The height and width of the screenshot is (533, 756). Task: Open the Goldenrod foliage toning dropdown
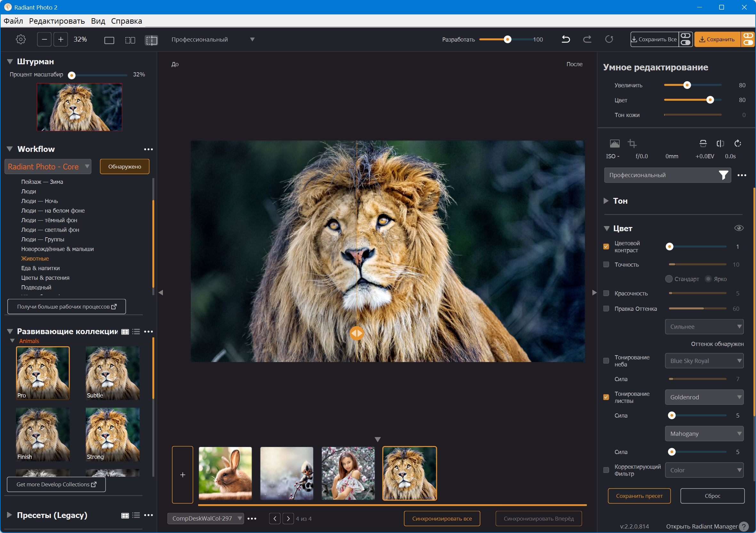704,397
